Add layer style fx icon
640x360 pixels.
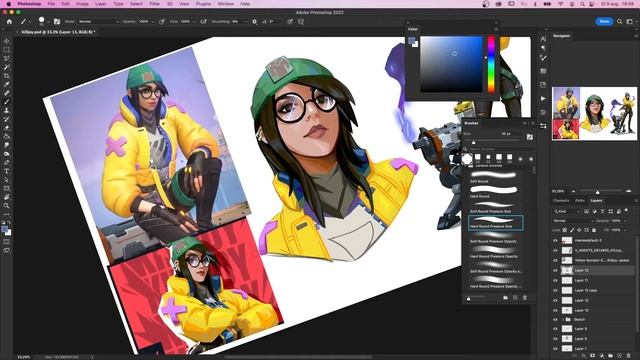tap(583, 356)
